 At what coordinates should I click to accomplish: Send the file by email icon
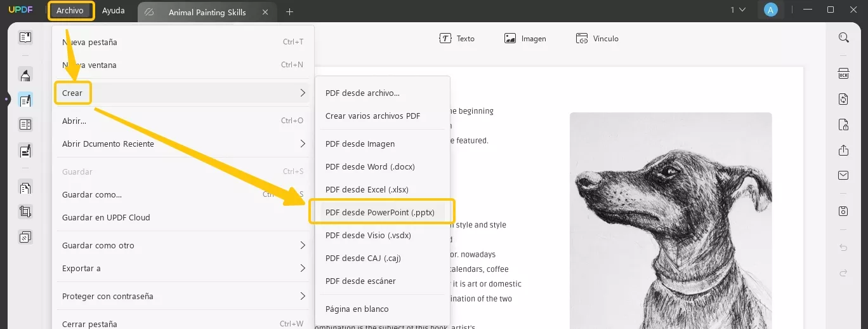(843, 175)
